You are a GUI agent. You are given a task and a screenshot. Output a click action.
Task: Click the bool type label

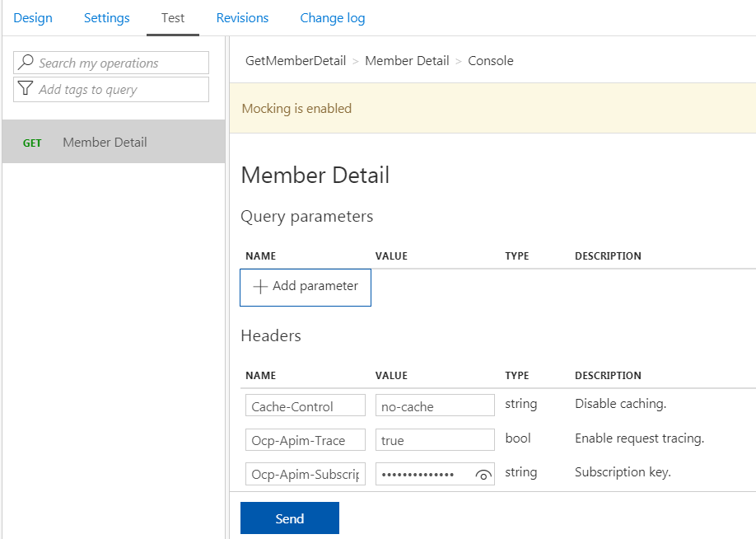pos(518,438)
